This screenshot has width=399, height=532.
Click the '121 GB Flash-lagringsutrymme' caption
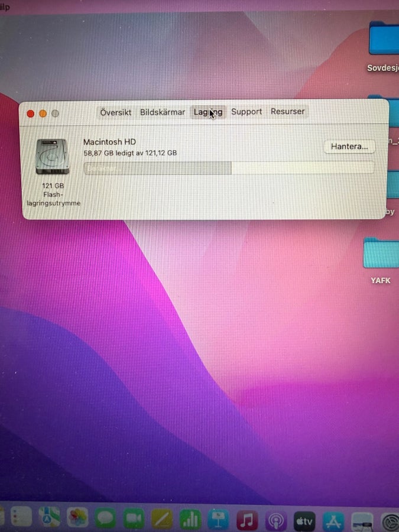pos(53,194)
